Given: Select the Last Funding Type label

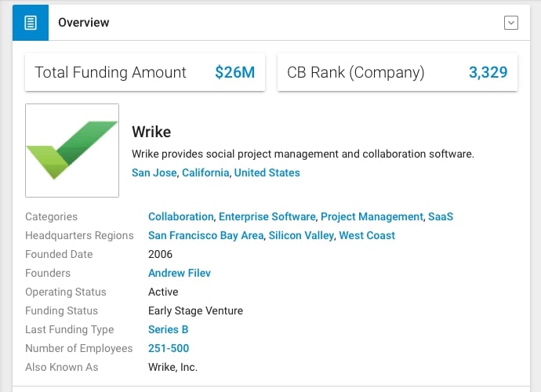Looking at the screenshot, I should click(x=69, y=329).
